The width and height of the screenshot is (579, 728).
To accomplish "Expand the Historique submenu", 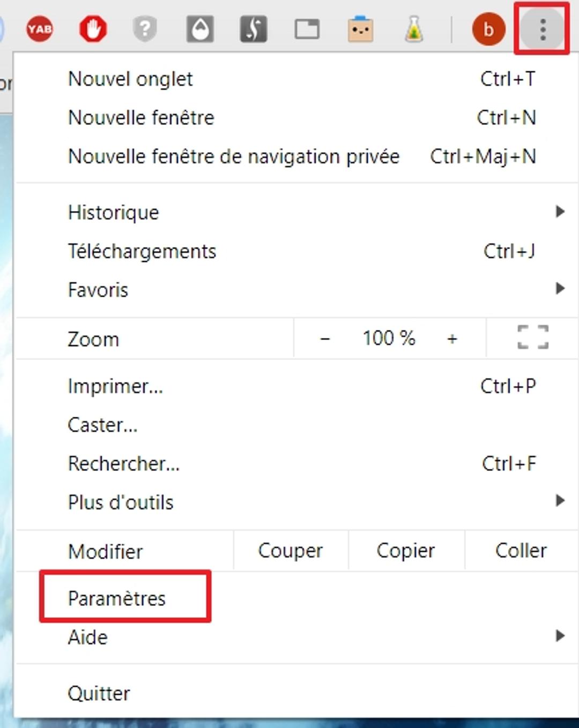I will pos(560,212).
